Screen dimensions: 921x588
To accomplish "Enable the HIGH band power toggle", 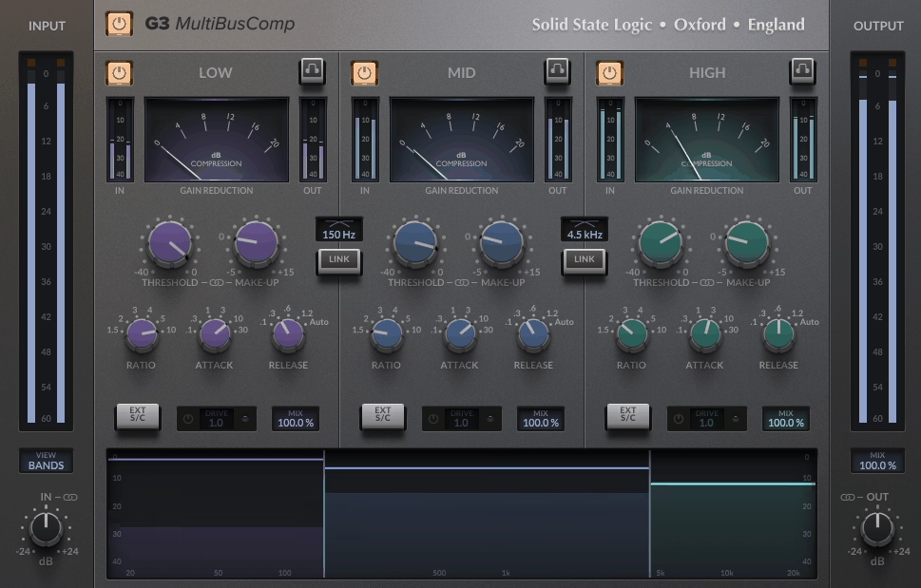I will 609,72.
